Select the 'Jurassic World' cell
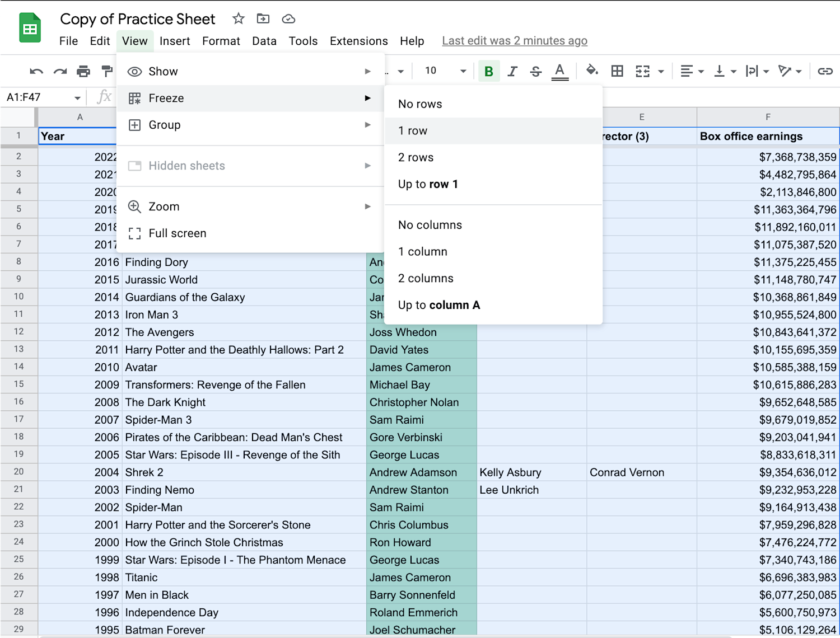The image size is (840, 638). point(244,280)
